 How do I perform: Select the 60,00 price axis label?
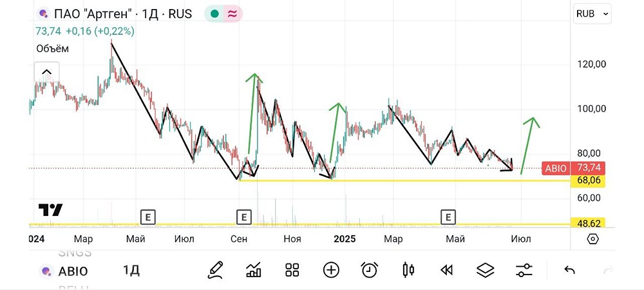tap(589, 198)
